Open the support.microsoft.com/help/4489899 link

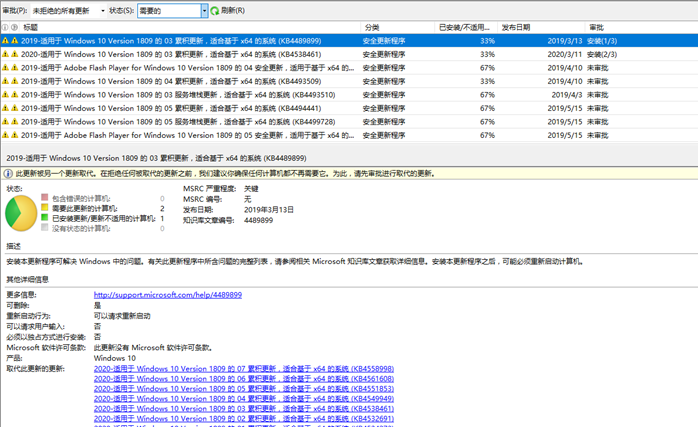[x=168, y=295]
